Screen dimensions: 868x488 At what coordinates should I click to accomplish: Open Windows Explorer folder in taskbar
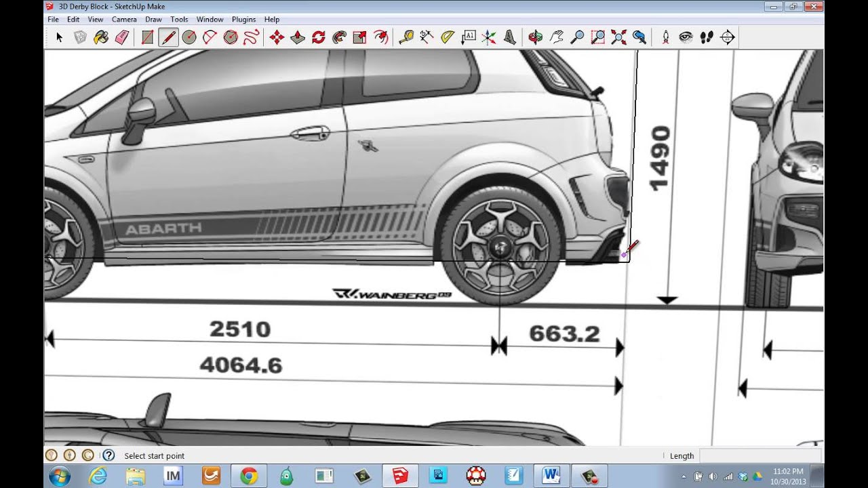tap(136, 476)
